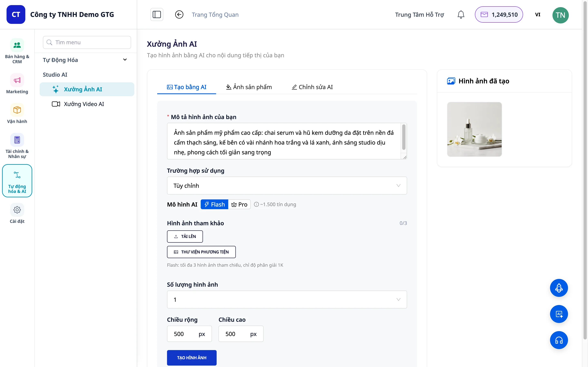Select the Pro AI model
The height and width of the screenshot is (367, 588).
(239, 204)
